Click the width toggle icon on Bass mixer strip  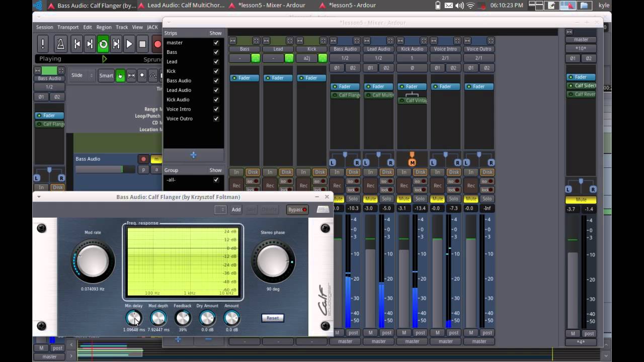point(232,41)
